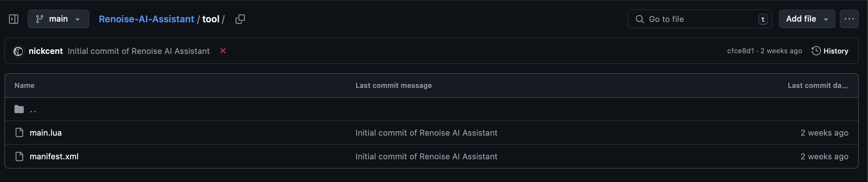Focus the Go to file search field

699,19
